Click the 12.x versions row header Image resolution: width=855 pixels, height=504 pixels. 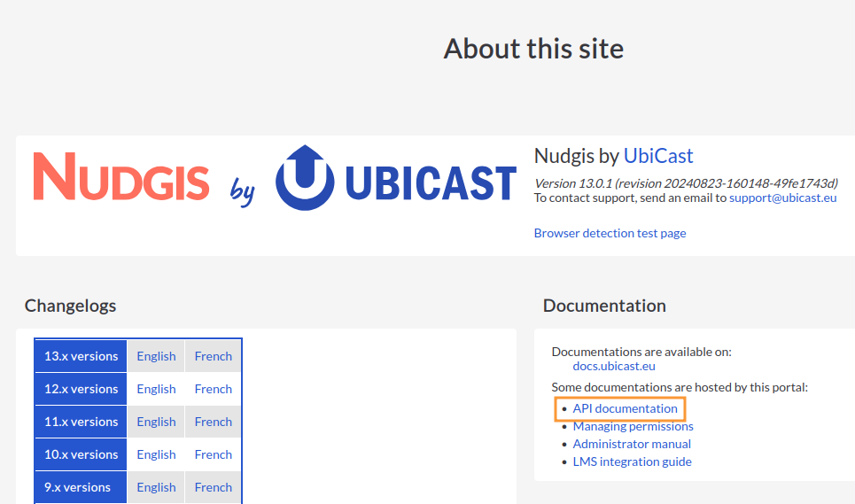[x=82, y=389]
